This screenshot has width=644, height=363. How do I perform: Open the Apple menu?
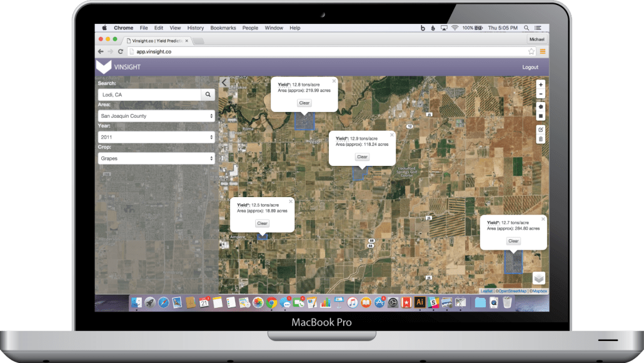point(104,28)
